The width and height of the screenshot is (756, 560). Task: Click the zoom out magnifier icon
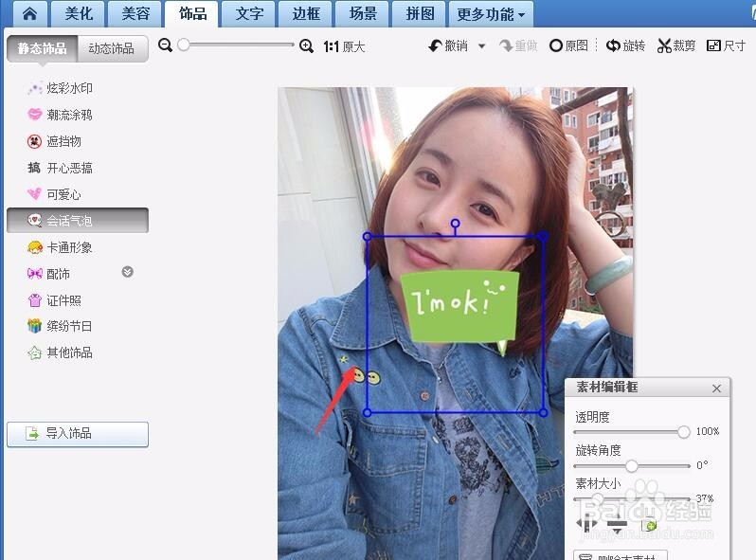(166, 45)
